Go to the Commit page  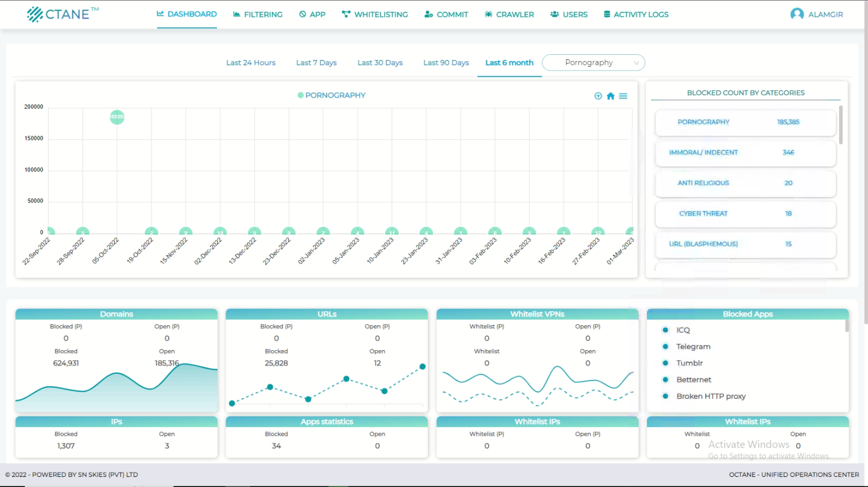(446, 14)
